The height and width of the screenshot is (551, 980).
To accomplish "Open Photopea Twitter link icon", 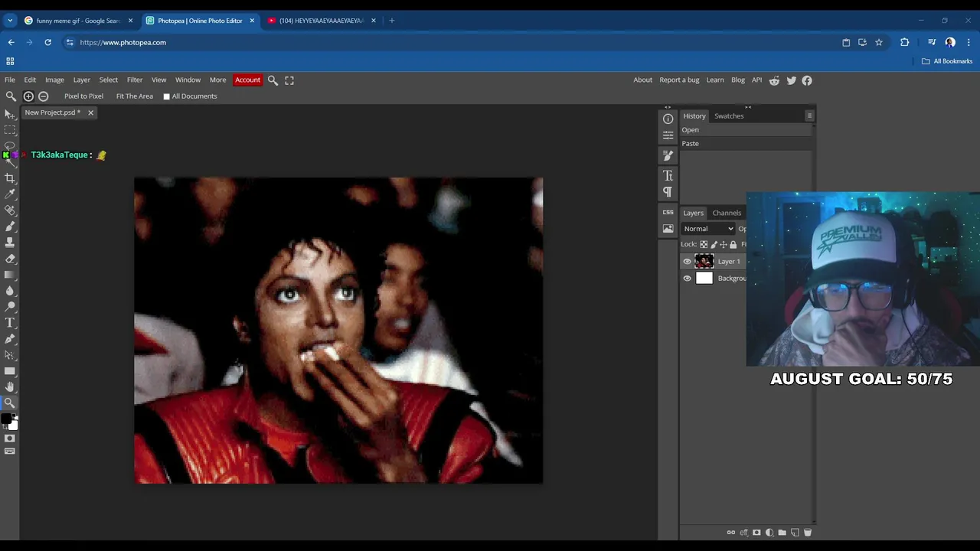I will [x=791, y=80].
